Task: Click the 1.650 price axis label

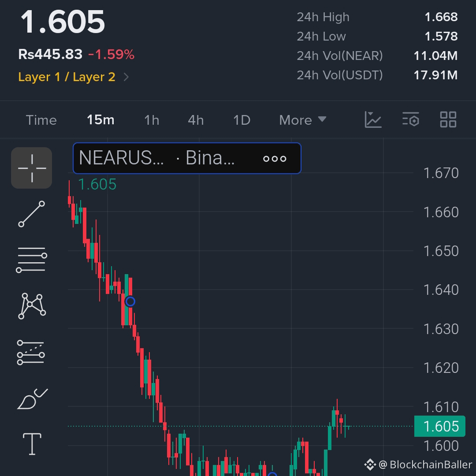Action: click(441, 251)
